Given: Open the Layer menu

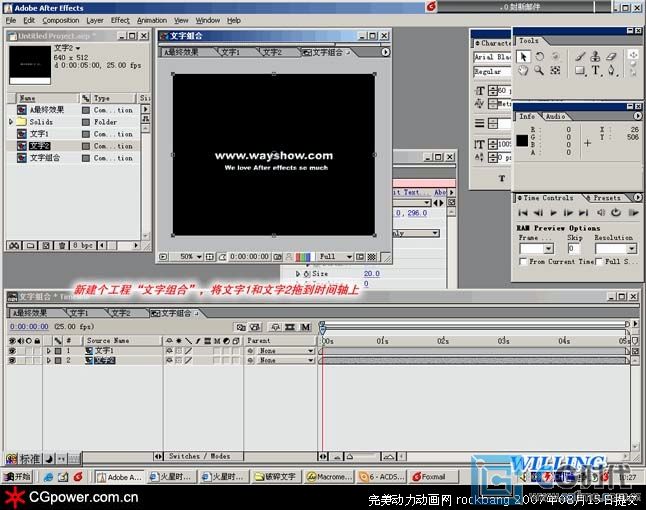Looking at the screenshot, I should pyautogui.click(x=95, y=20).
